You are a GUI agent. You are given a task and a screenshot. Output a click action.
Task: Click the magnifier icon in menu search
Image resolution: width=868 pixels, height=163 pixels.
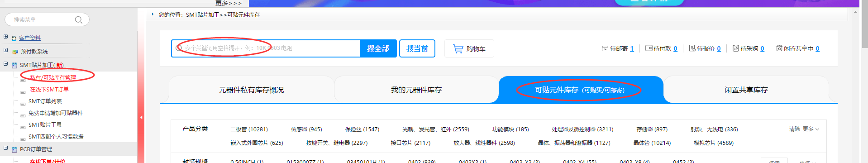tap(78, 20)
